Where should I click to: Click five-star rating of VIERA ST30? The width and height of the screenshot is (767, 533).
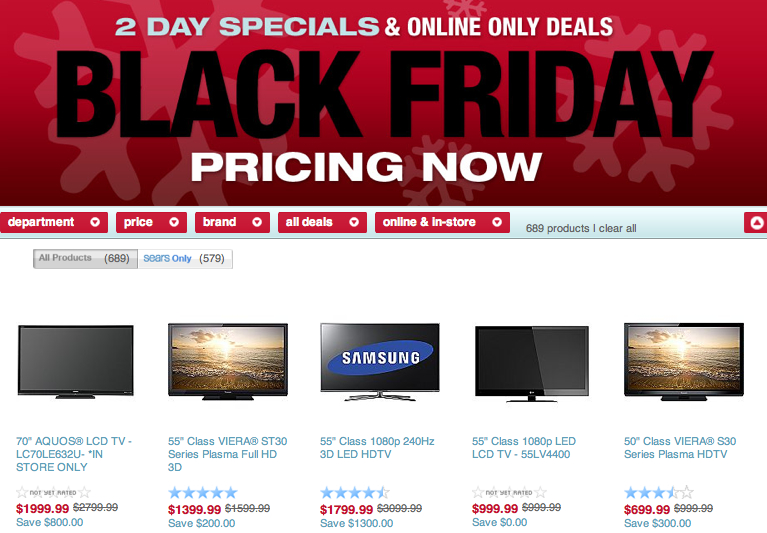click(x=203, y=492)
